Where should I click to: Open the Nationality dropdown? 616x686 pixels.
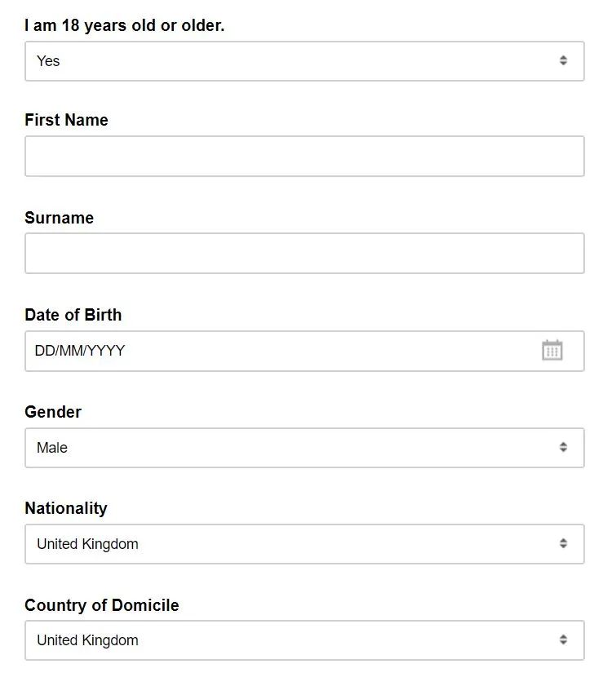(x=304, y=544)
